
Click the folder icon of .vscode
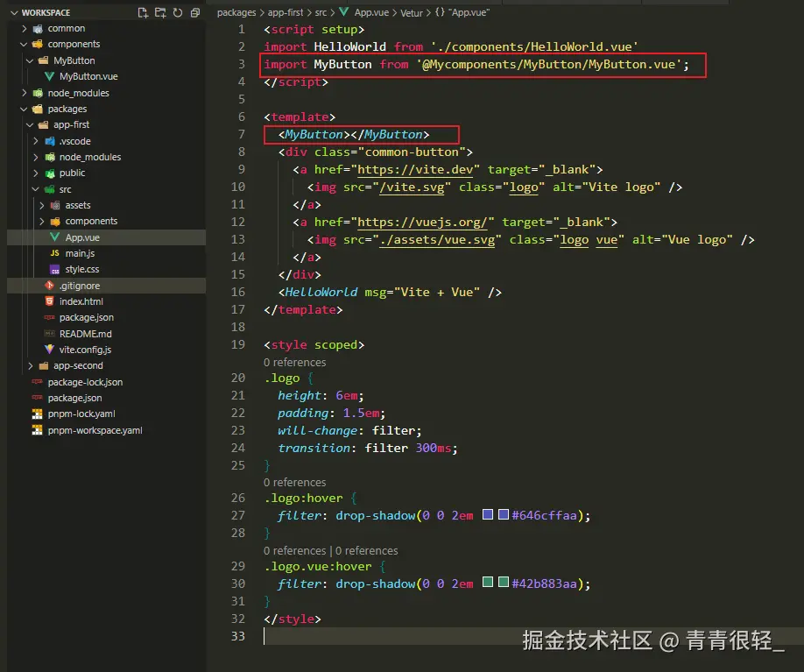pyautogui.click(x=50, y=141)
